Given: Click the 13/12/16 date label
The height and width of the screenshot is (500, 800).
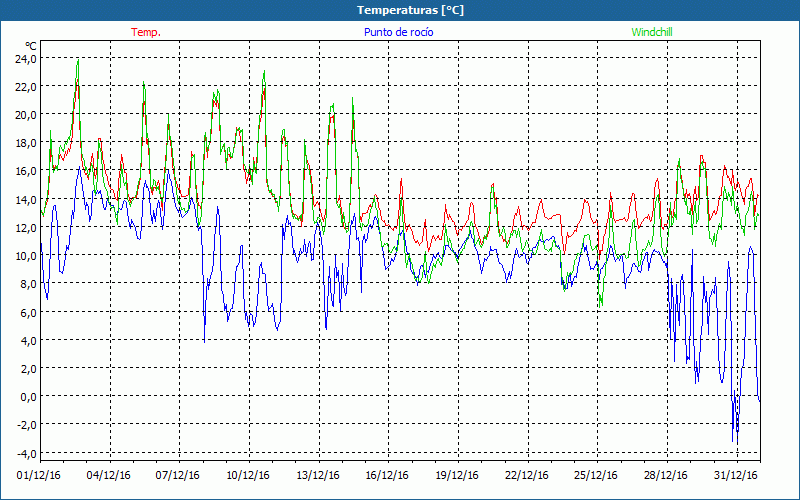Looking at the screenshot, I should pyautogui.click(x=318, y=476).
